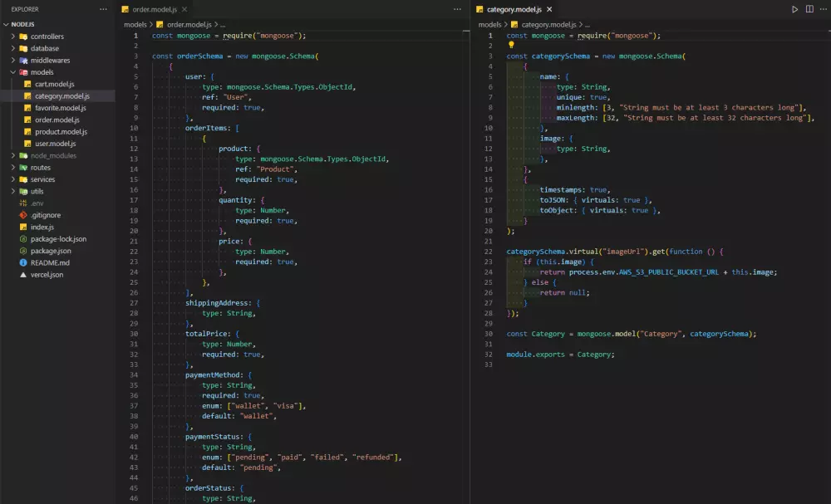Screen dimensions: 831x504
Task: Click line number 22 in right editor
Action: pyautogui.click(x=488, y=252)
